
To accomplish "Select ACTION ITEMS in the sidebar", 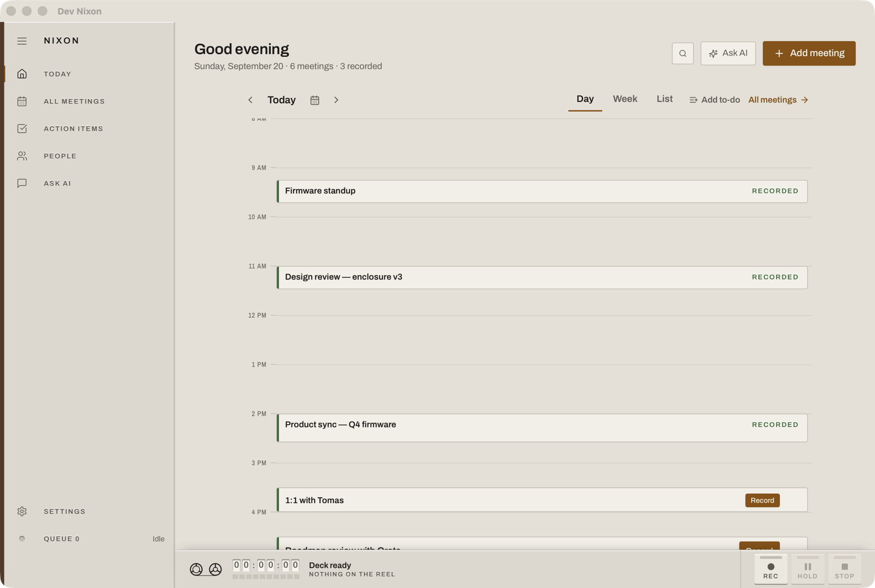I will tap(73, 129).
